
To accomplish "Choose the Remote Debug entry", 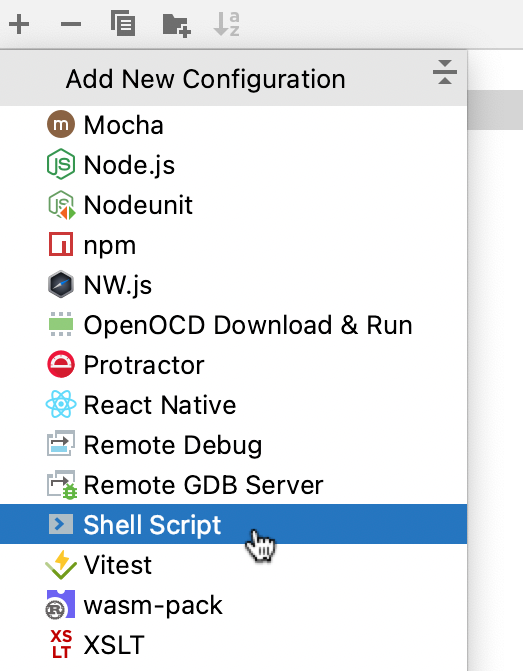I will click(233, 445).
